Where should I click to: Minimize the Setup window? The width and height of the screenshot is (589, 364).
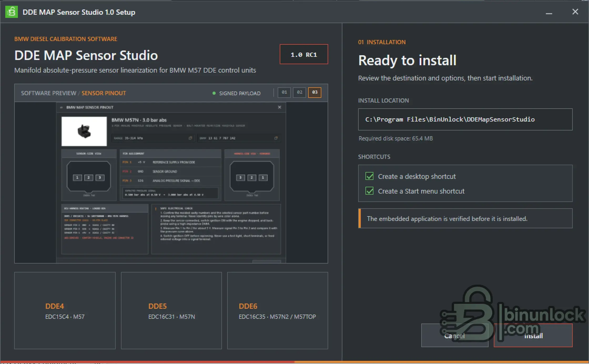[549, 12]
